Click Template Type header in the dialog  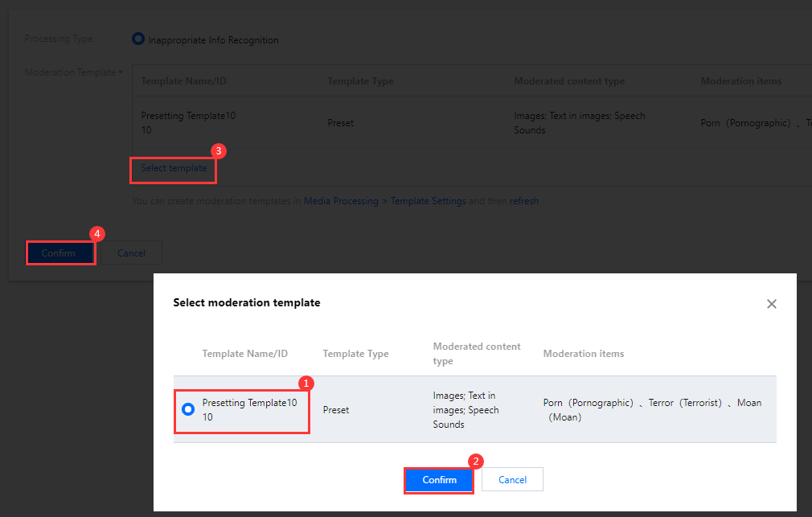pyautogui.click(x=355, y=354)
